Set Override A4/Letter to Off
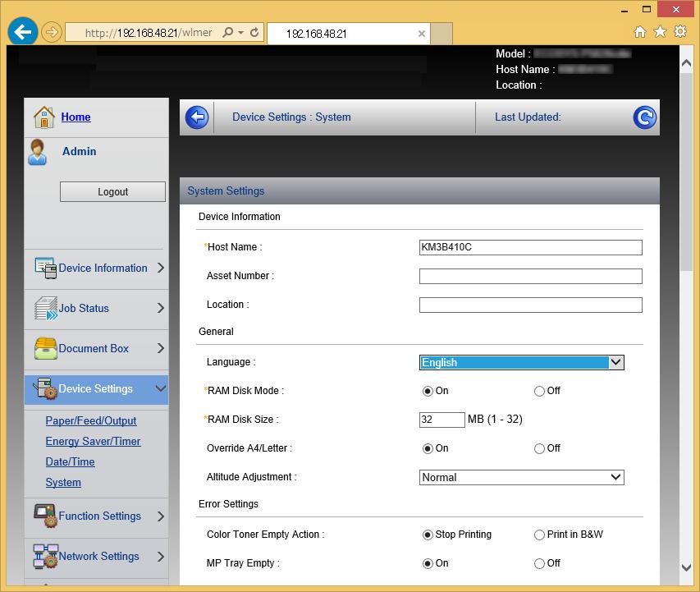700x592 pixels. pyautogui.click(x=539, y=448)
